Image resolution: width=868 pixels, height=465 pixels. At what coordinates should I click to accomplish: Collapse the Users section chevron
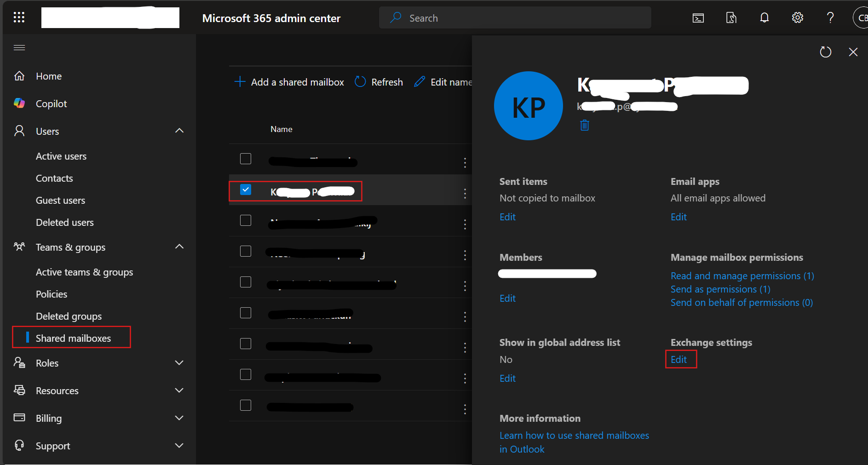pos(179,131)
